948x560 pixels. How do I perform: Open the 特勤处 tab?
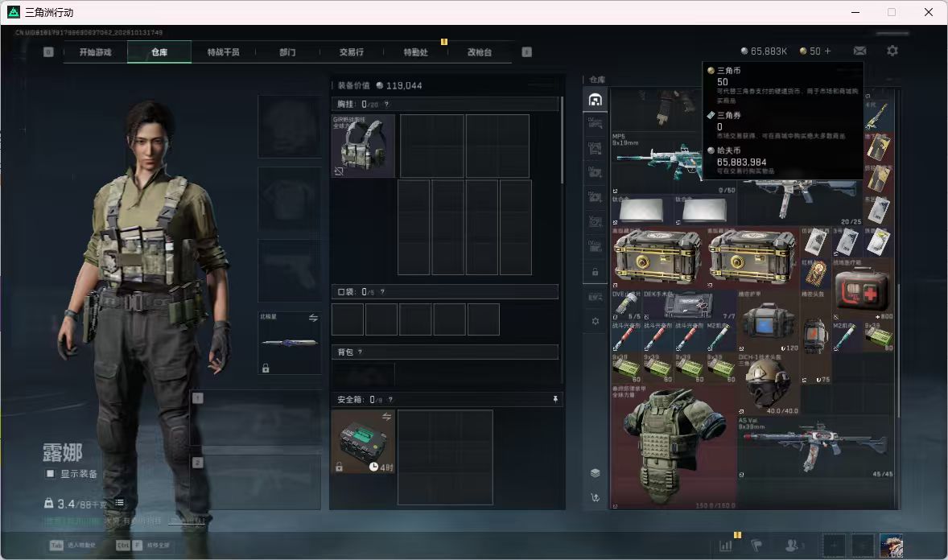click(x=415, y=52)
